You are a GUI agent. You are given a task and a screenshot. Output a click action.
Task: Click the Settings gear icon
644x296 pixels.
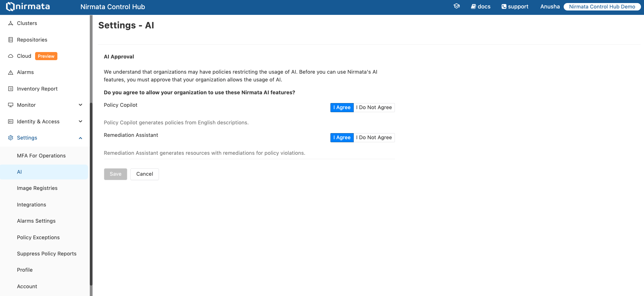(11, 138)
